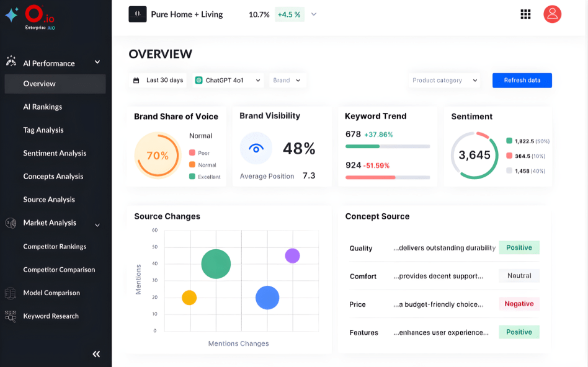Screen dimensions: 588x367
Task: Open the Last 30 days date picker
Action: tap(159, 81)
